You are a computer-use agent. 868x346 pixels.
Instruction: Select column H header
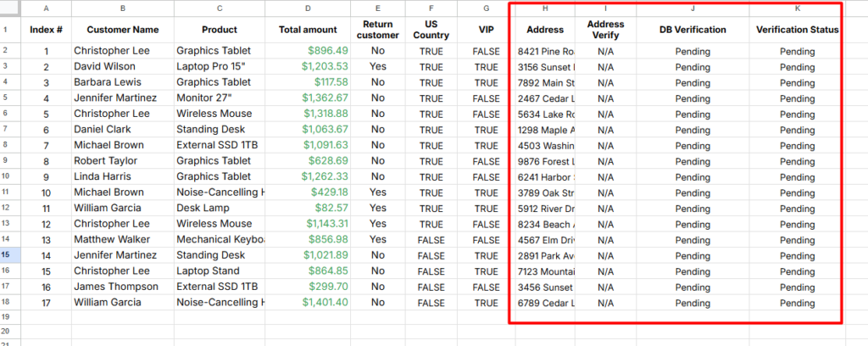[545, 8]
